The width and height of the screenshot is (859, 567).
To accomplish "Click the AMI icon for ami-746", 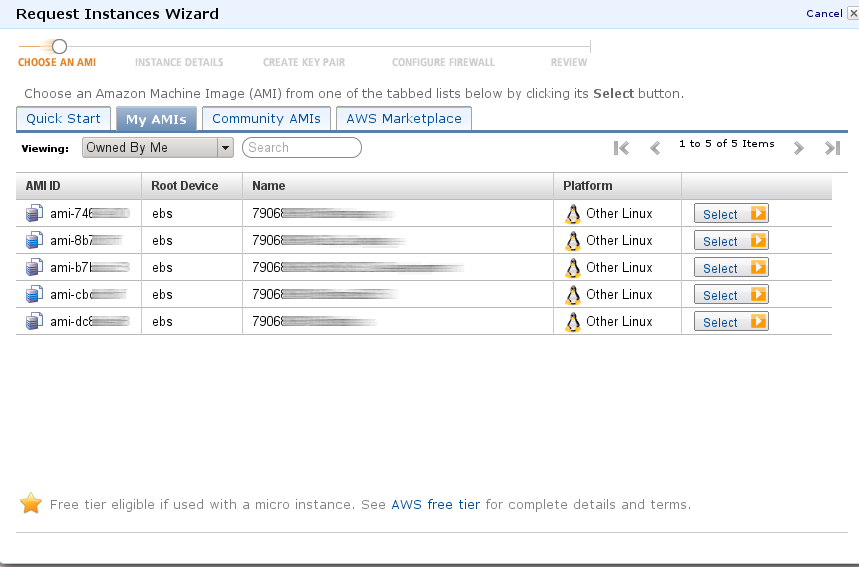I will (34, 213).
